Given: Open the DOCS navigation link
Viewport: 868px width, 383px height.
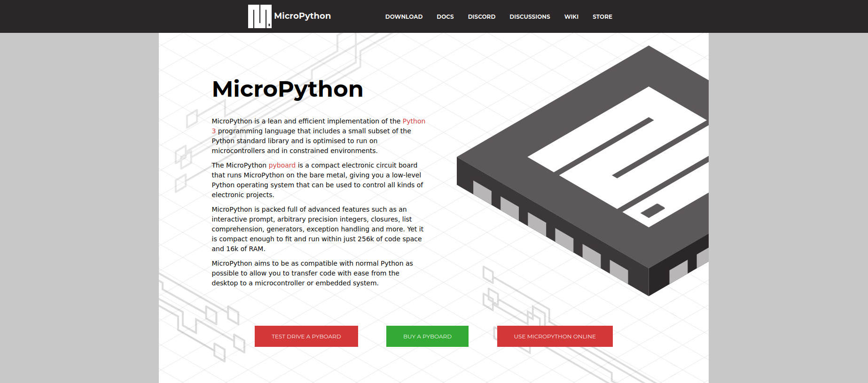Looking at the screenshot, I should pyautogui.click(x=445, y=16).
